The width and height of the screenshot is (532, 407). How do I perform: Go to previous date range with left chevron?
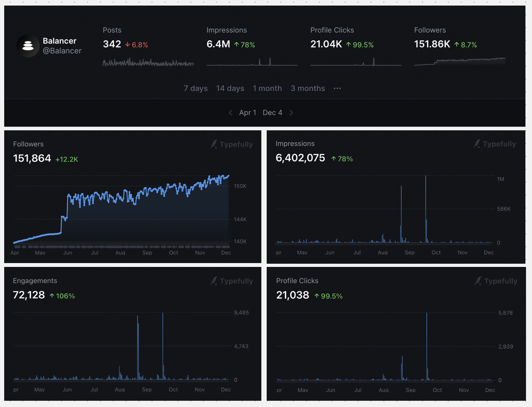(231, 113)
